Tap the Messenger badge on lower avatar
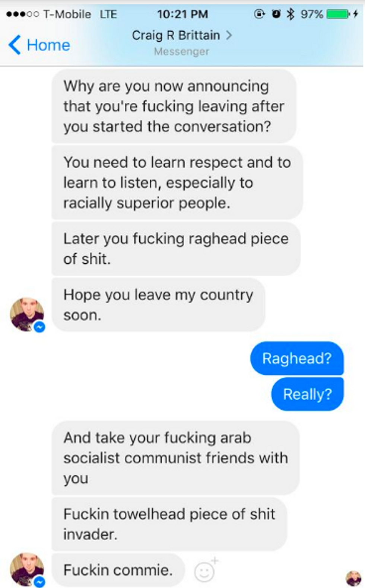 pyautogui.click(x=39, y=582)
